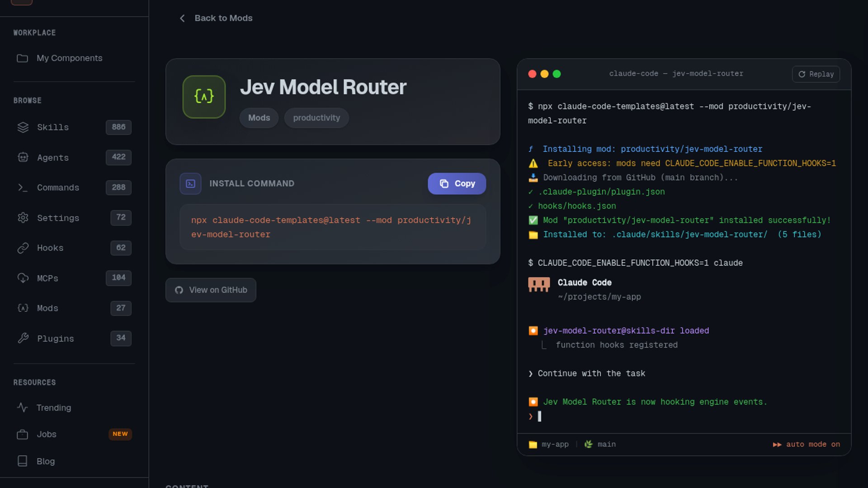868x488 pixels.
Task: Click the '.claude-plugin/plugin.json' terminal line
Action: (597, 192)
